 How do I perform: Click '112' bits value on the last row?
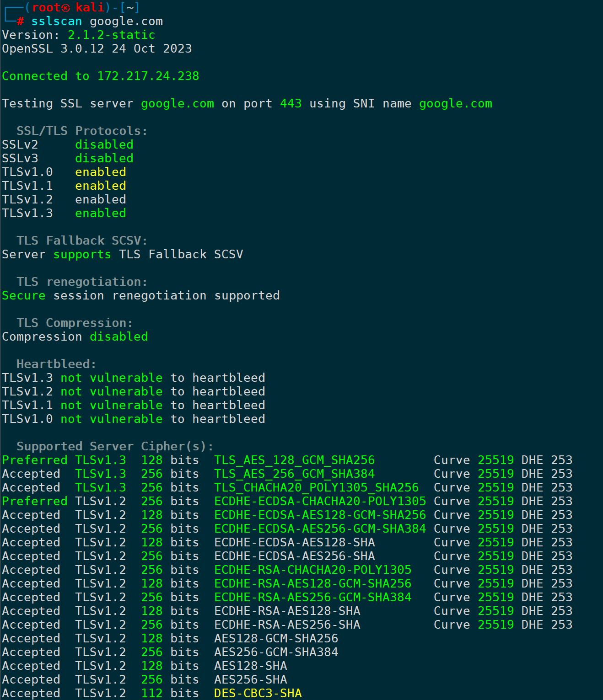pos(152,694)
